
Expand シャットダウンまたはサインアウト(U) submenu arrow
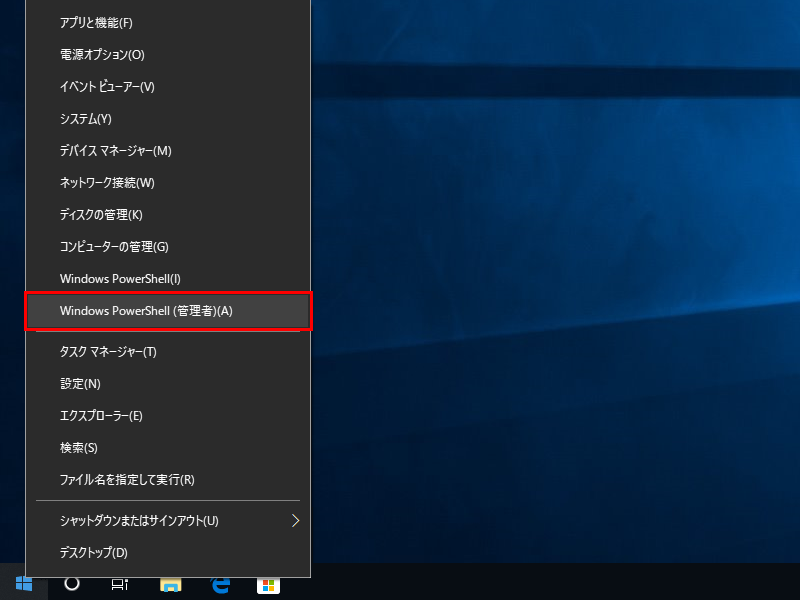(295, 520)
